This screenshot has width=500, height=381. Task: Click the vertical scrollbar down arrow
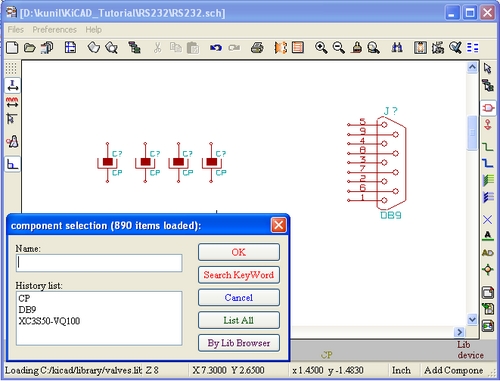click(472, 319)
